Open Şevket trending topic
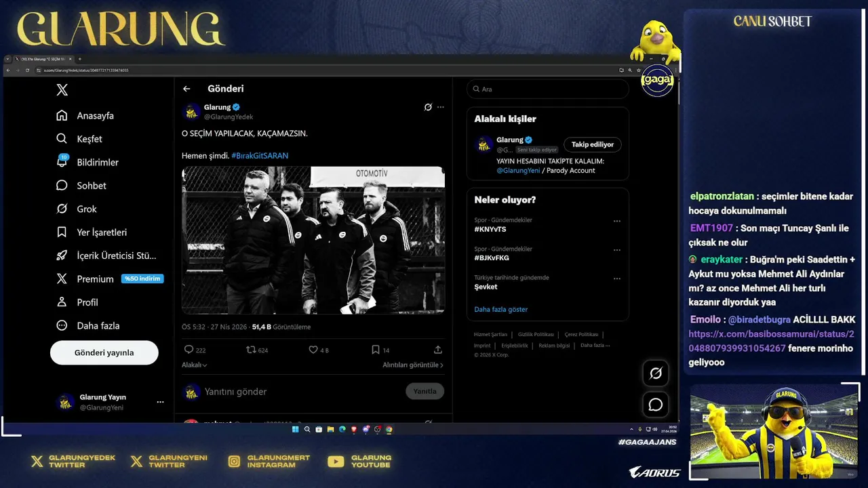 click(486, 287)
